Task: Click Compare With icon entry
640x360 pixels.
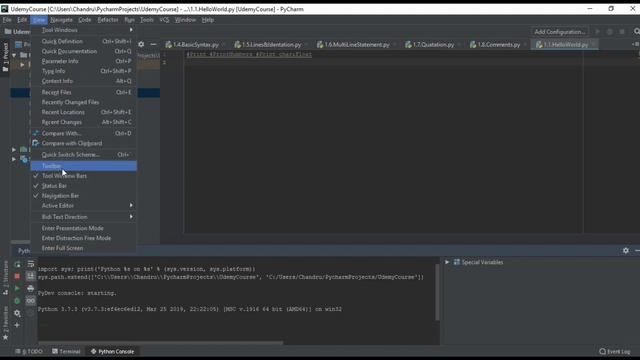Action: click(x=84, y=133)
